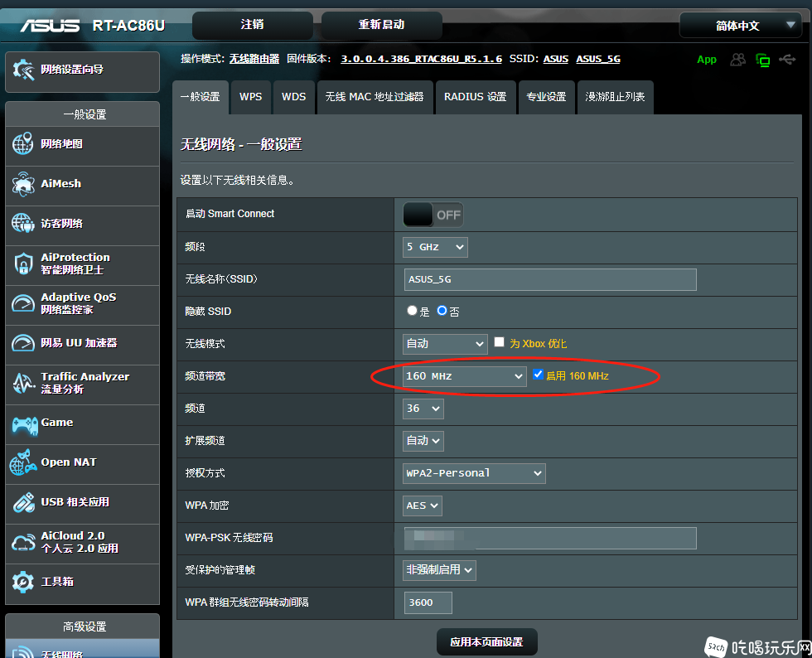Click the Game controller icon

[24, 425]
